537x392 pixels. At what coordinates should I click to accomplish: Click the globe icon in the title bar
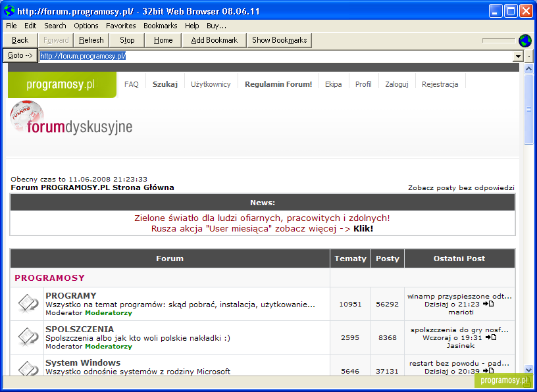[9, 11]
